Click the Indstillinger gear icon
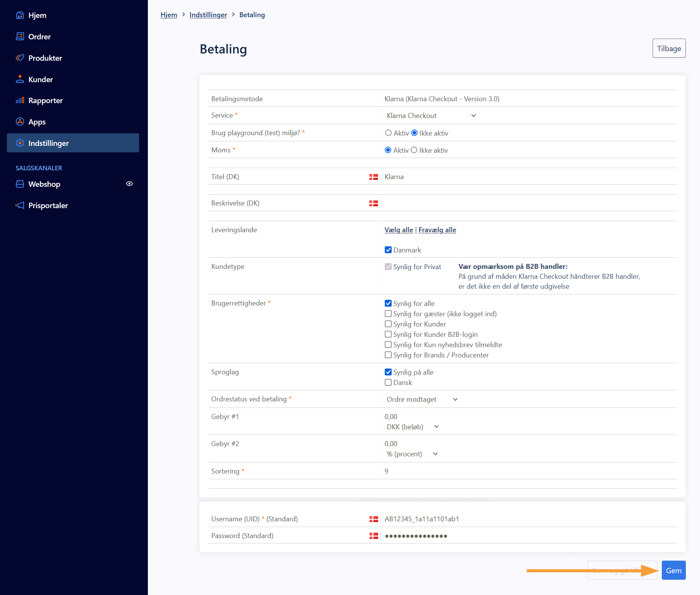Screen dimensions: 700x595 (20, 143)
